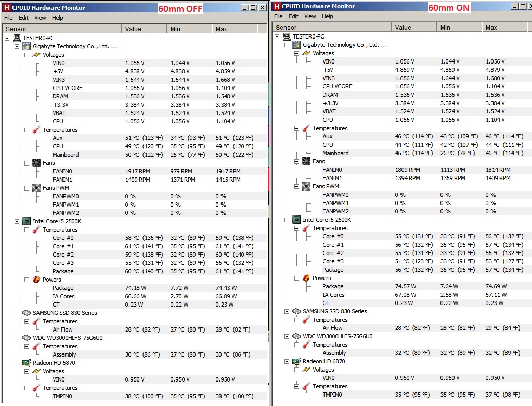
Task: Collapse SAMSUNG SSD 830 Series node, right window
Action: pyautogui.click(x=287, y=311)
